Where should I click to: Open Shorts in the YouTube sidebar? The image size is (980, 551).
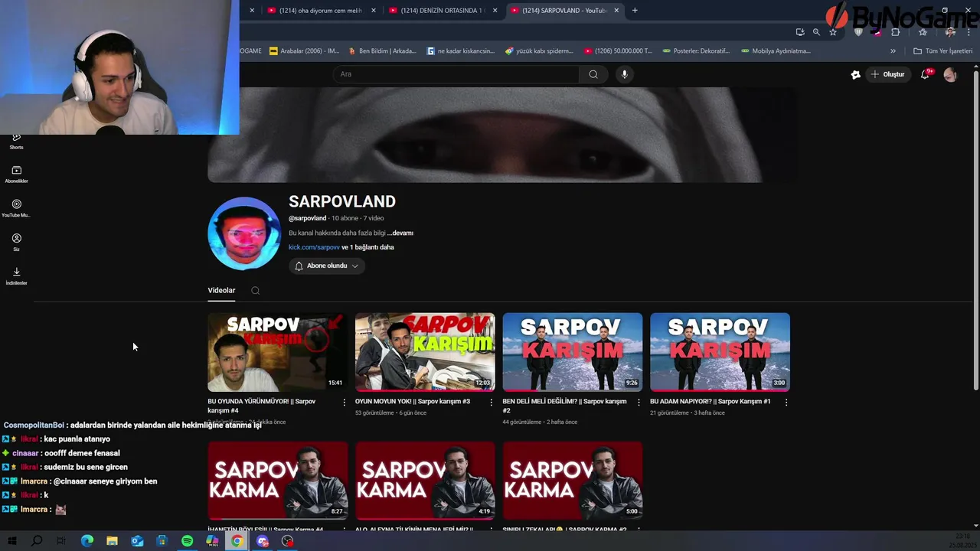point(16,141)
